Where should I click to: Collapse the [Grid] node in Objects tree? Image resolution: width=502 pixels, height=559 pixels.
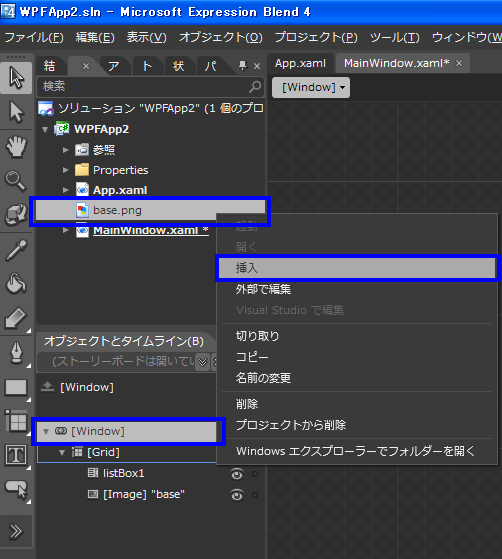62,453
